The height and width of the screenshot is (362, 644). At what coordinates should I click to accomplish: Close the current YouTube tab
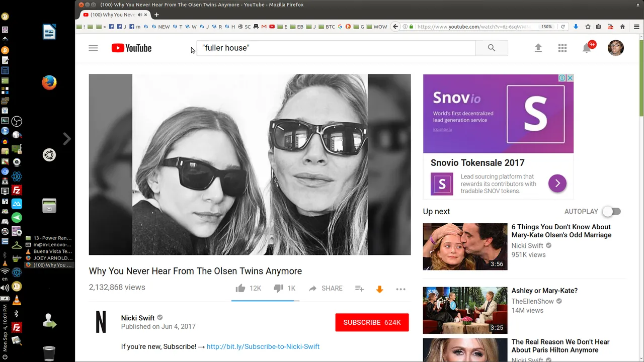[146, 15]
